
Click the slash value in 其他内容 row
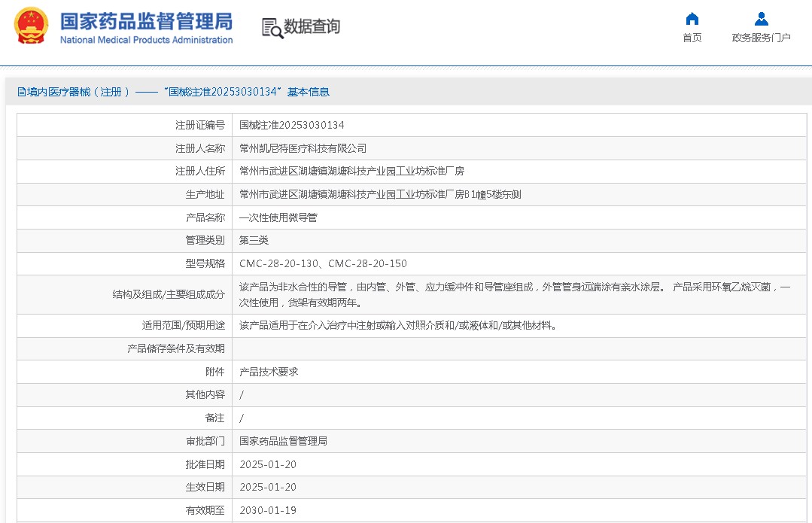pos(242,395)
